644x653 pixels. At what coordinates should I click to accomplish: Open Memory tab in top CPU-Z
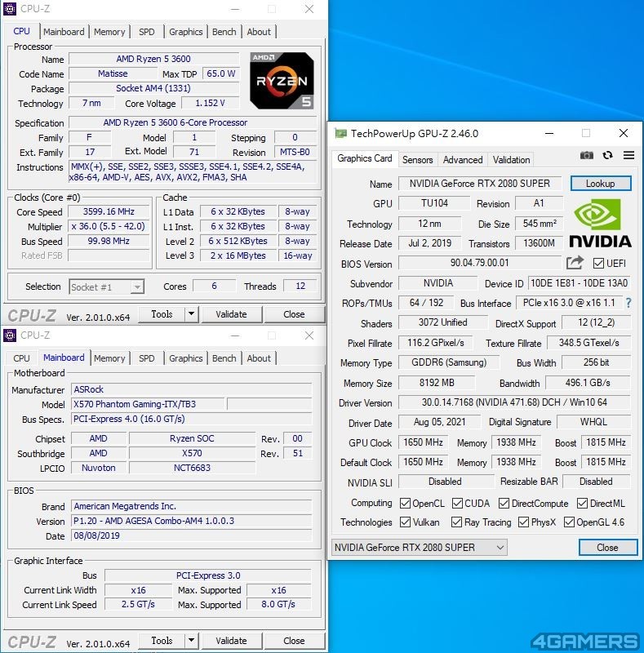109,32
